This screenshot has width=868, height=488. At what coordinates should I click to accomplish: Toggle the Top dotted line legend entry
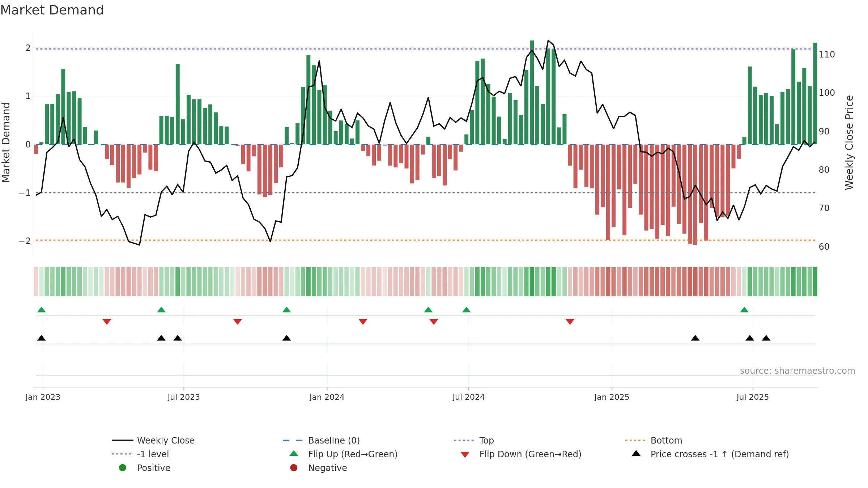474,440
